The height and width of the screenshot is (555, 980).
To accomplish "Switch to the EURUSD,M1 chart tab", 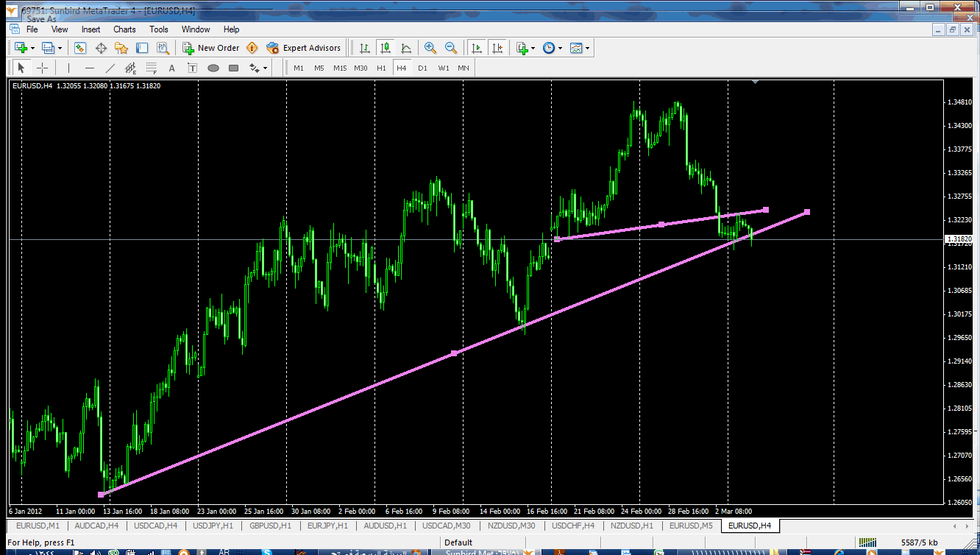I will coord(38,526).
